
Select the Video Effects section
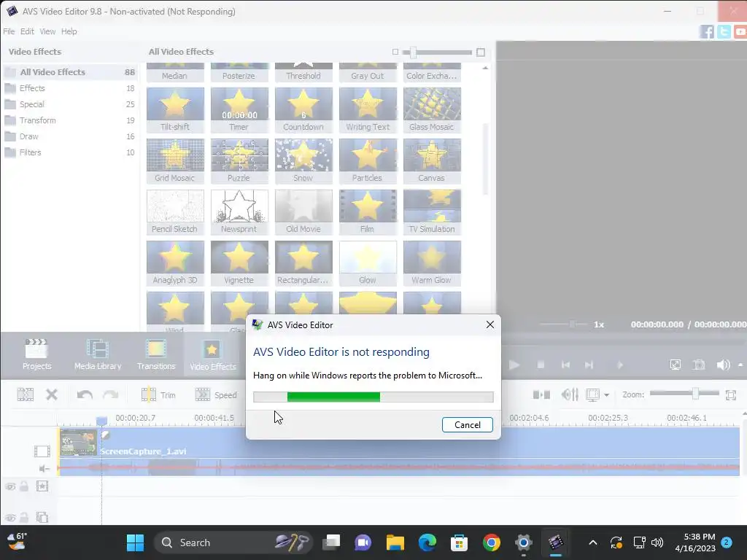pos(212,355)
